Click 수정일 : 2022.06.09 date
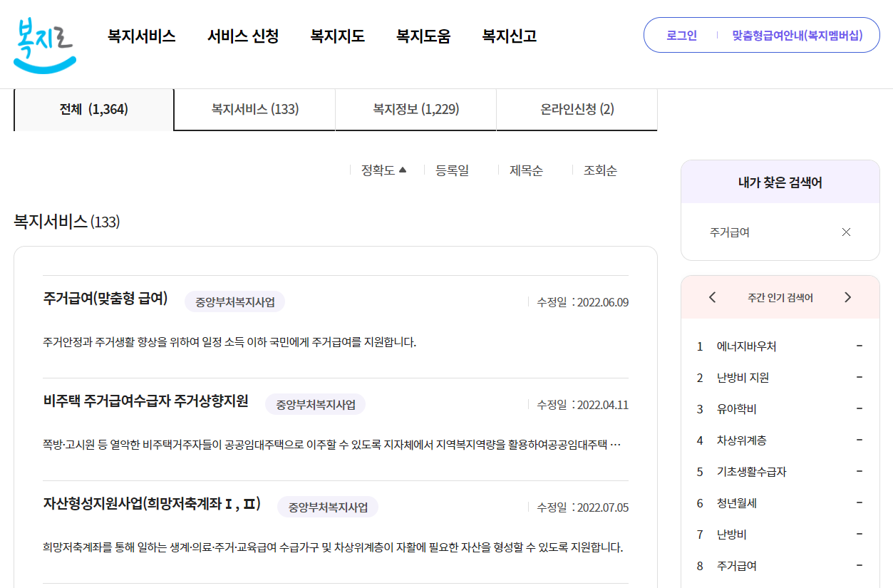 582,302
